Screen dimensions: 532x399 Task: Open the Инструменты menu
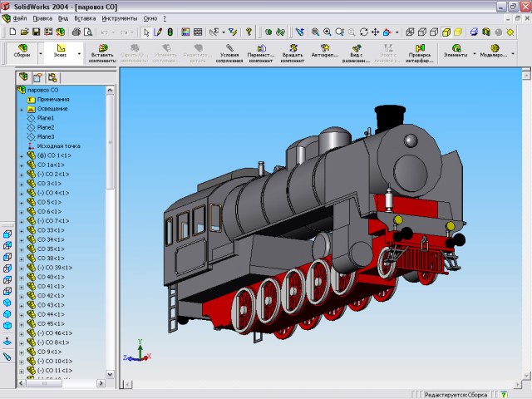coord(120,17)
